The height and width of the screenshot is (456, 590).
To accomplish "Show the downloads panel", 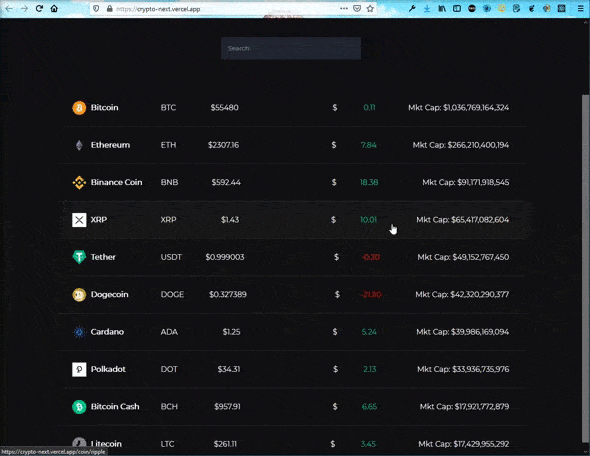I will (427, 8).
